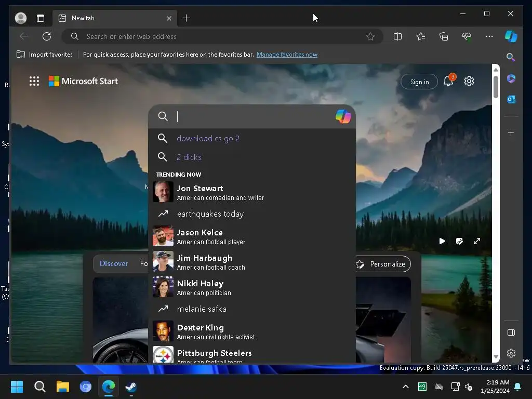Open Browser essentials heart icon
The width and height of the screenshot is (532, 399).
pos(467,36)
